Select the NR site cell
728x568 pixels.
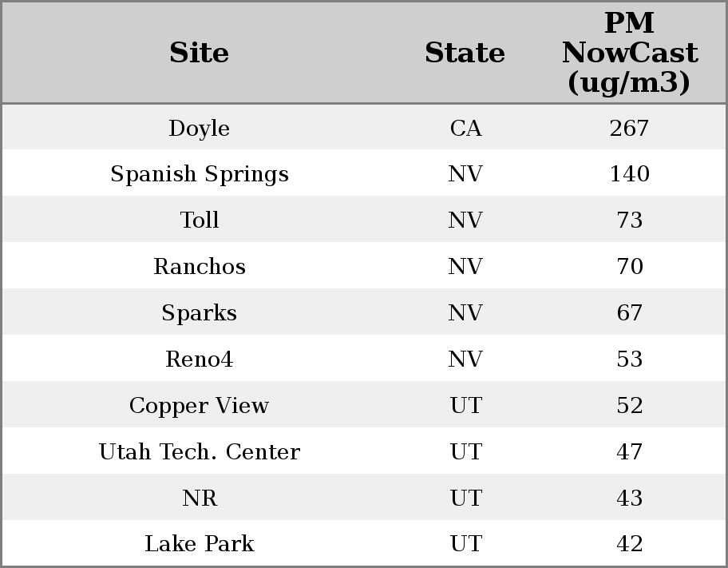point(199,498)
